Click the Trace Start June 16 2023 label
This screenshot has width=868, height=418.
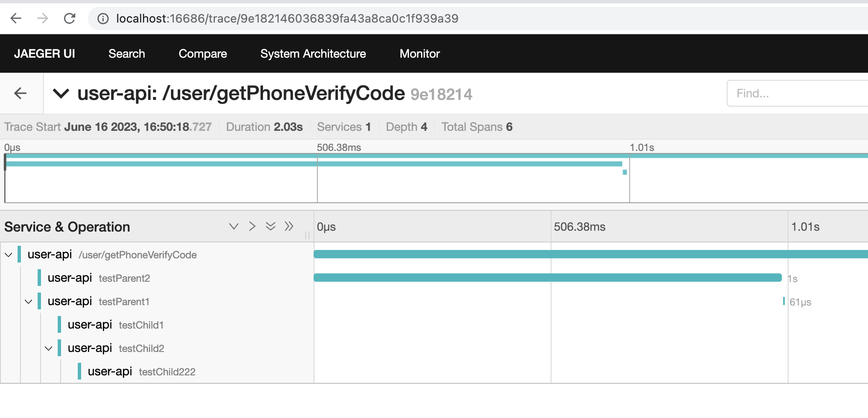[x=108, y=127]
